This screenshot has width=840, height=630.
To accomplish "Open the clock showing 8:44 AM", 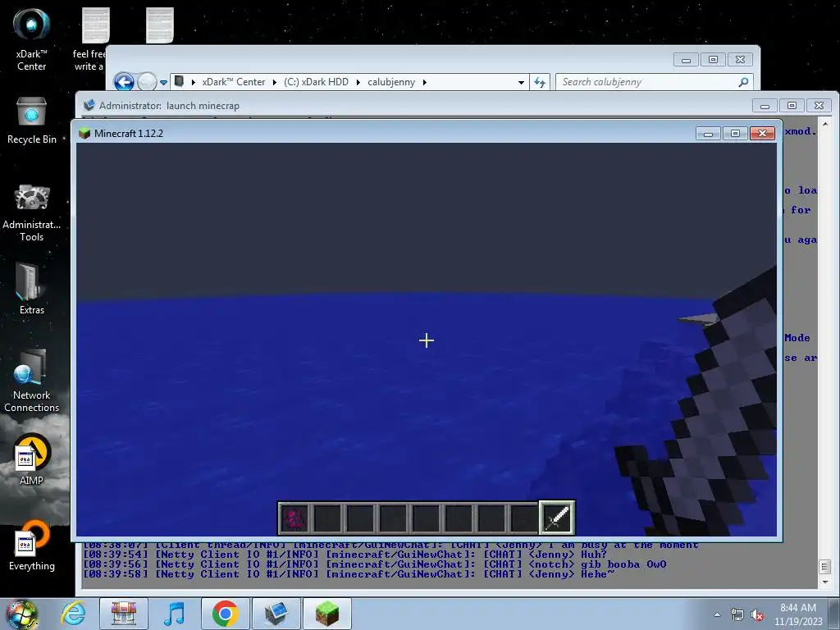I will tap(797, 614).
